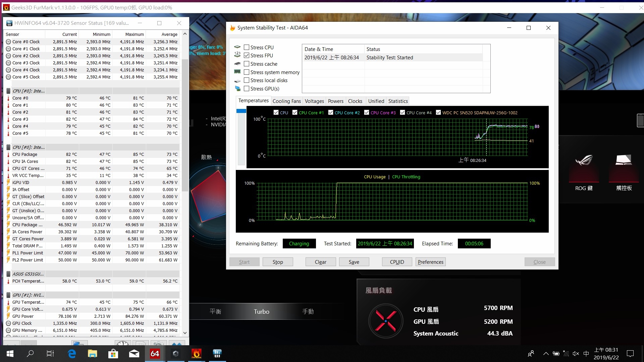Click the drive icon beside Stress local disks

[237, 80]
